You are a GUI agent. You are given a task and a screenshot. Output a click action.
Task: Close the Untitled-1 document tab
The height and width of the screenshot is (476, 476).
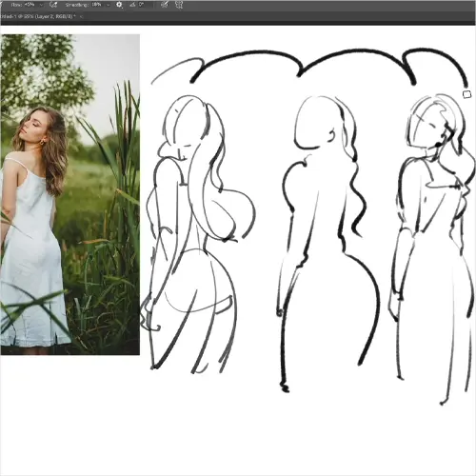(x=81, y=16)
